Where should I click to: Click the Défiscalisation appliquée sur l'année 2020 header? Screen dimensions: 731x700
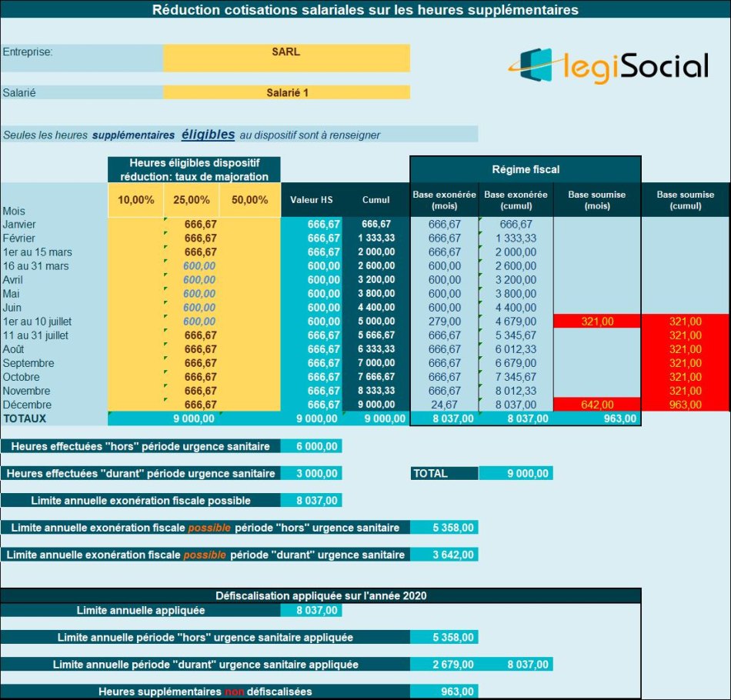(x=320, y=595)
